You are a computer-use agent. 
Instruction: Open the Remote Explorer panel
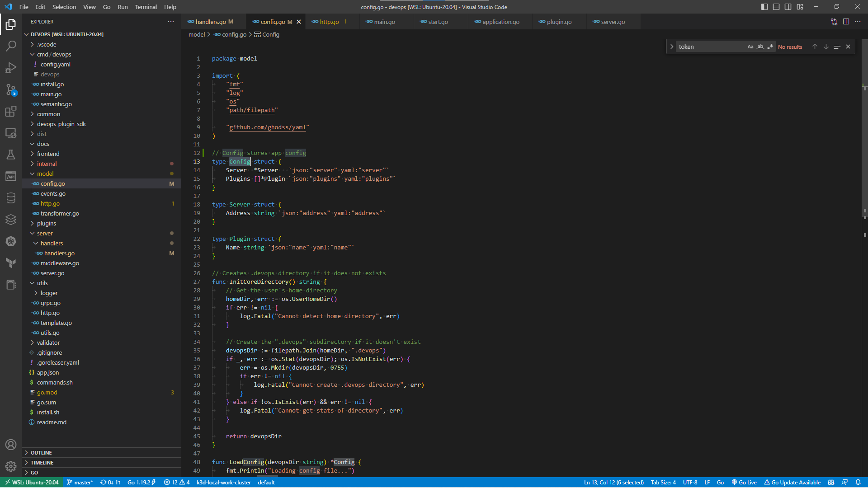(11, 133)
